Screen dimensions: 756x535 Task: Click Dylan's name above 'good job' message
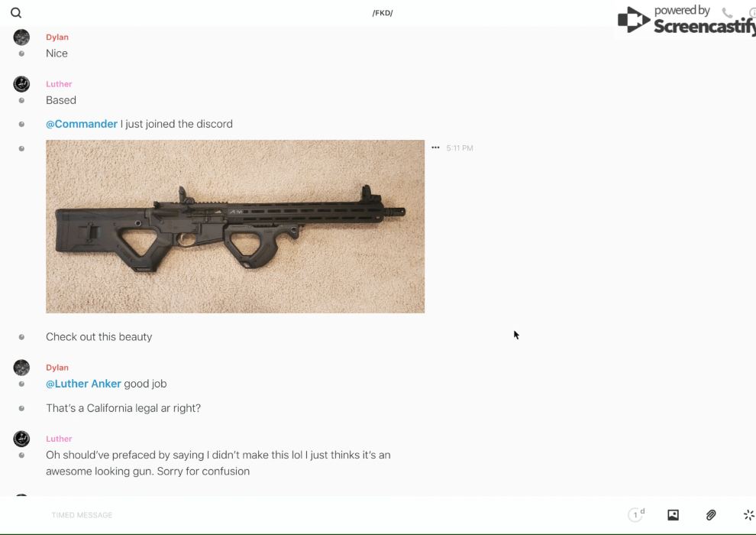57,368
